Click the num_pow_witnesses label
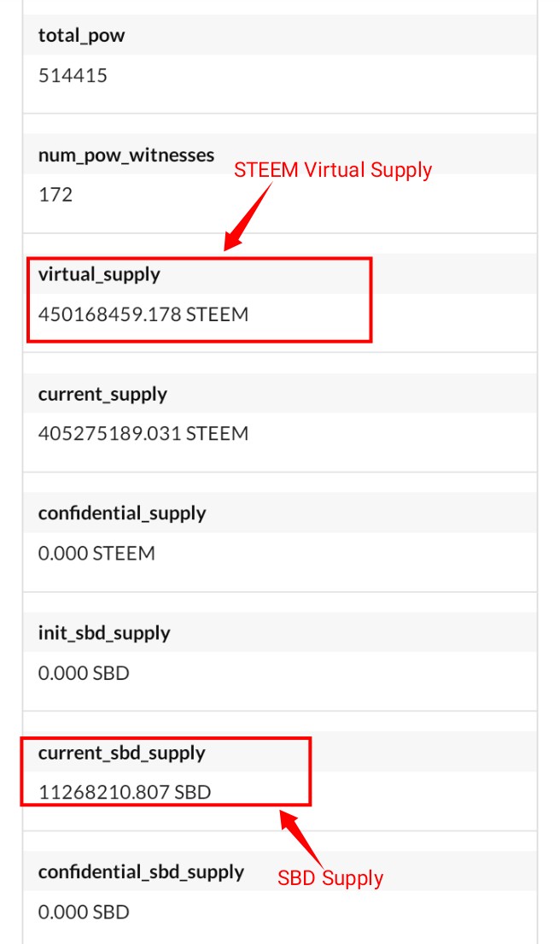Image resolution: width=560 pixels, height=944 pixels. [126, 155]
